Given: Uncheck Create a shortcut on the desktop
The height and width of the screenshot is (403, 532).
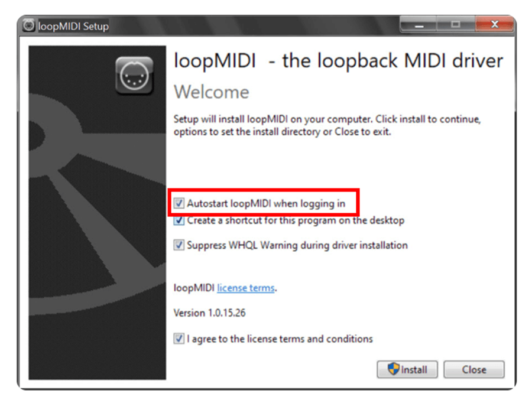Looking at the screenshot, I should coord(179,220).
